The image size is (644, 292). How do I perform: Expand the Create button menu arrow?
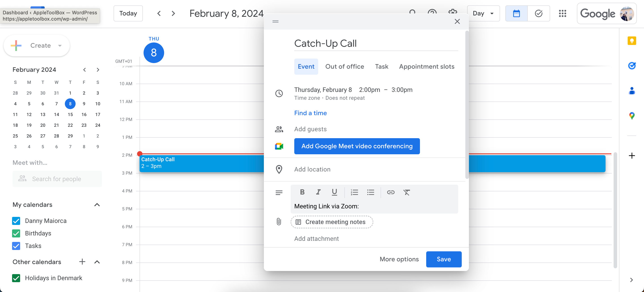click(60, 46)
